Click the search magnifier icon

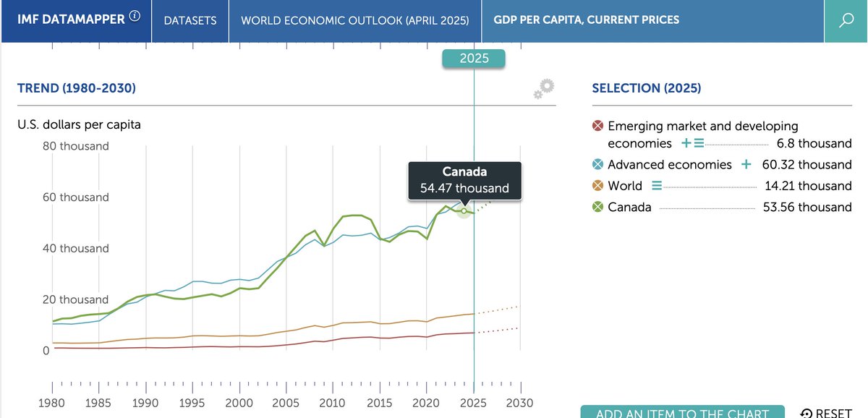tap(846, 20)
